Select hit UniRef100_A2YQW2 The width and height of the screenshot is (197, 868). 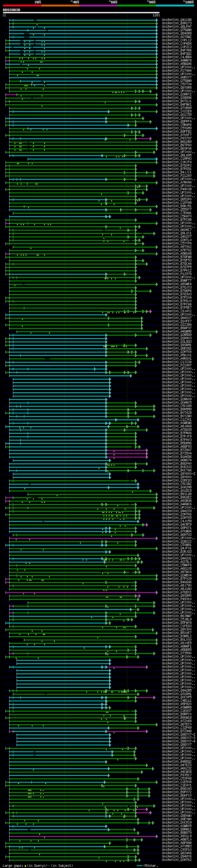pyautogui.click(x=177, y=37)
